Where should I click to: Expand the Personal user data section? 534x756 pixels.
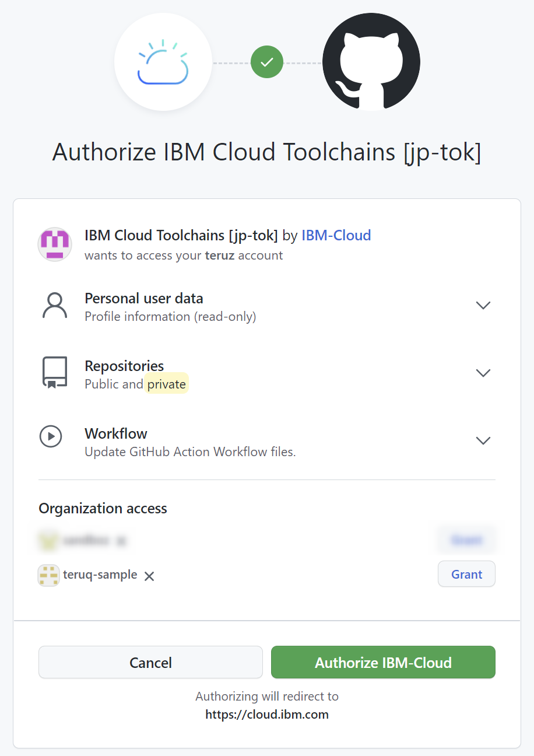tap(483, 305)
